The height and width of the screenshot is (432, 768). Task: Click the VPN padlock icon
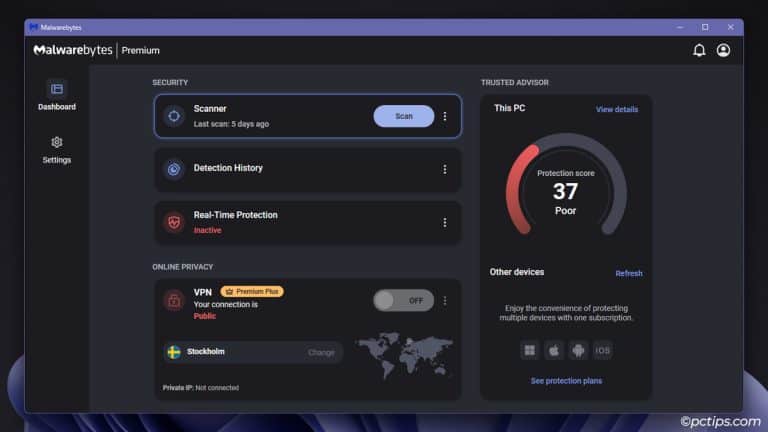click(174, 300)
